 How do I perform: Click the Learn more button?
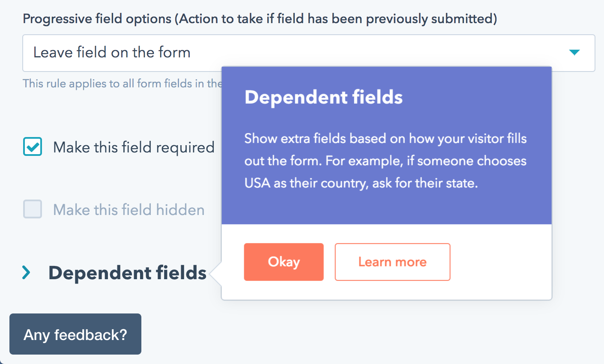[392, 262]
